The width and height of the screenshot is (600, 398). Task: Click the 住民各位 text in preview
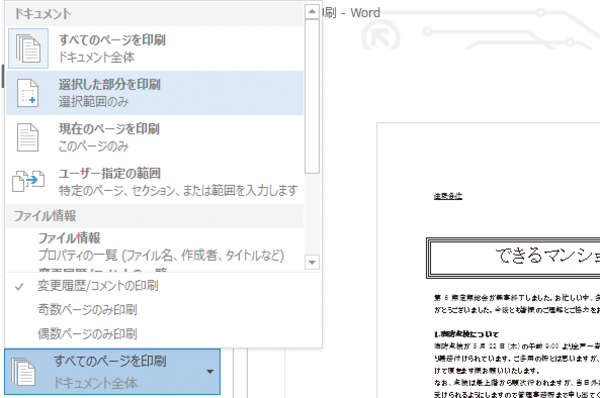pos(448,196)
